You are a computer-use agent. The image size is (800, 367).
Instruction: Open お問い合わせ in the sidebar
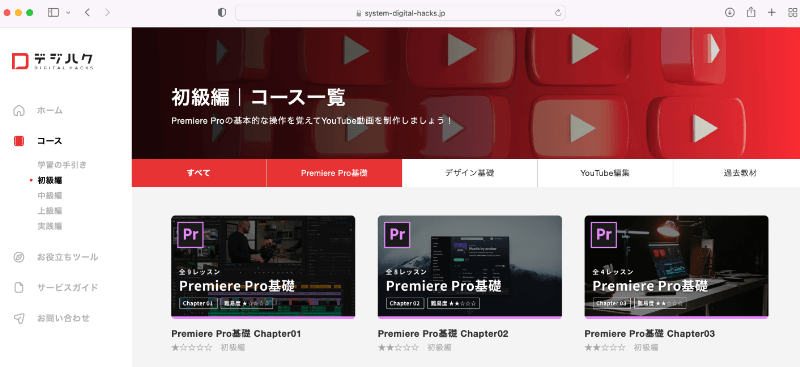(63, 318)
